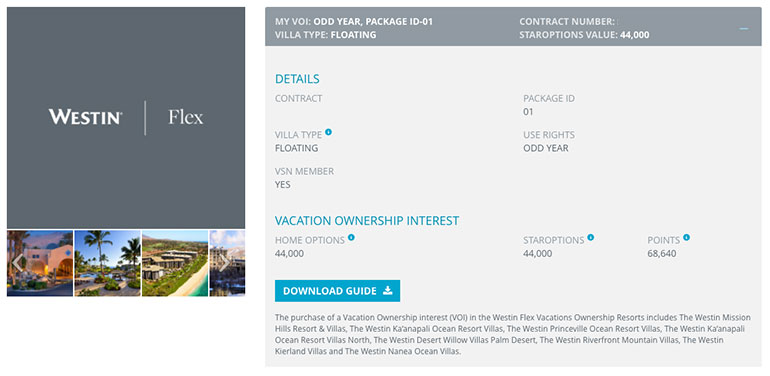The width and height of the screenshot is (770, 376).
Task: Click the Points value 68,640
Action: [x=662, y=254]
